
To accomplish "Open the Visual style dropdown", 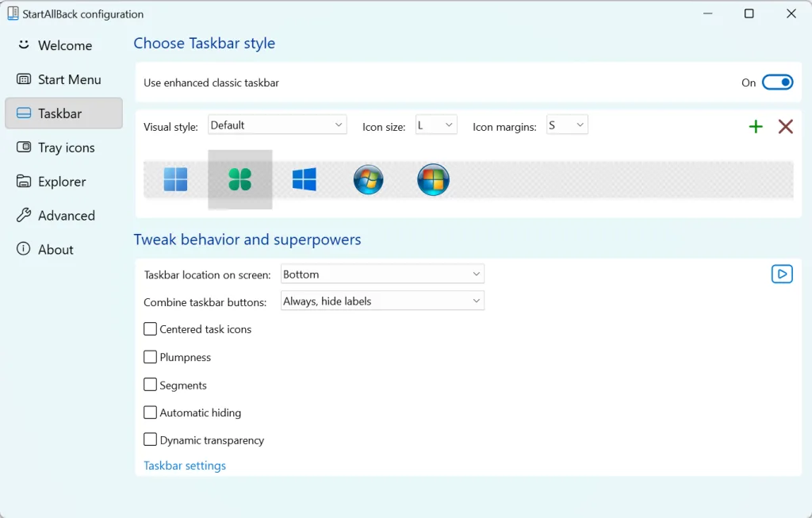I will [277, 125].
